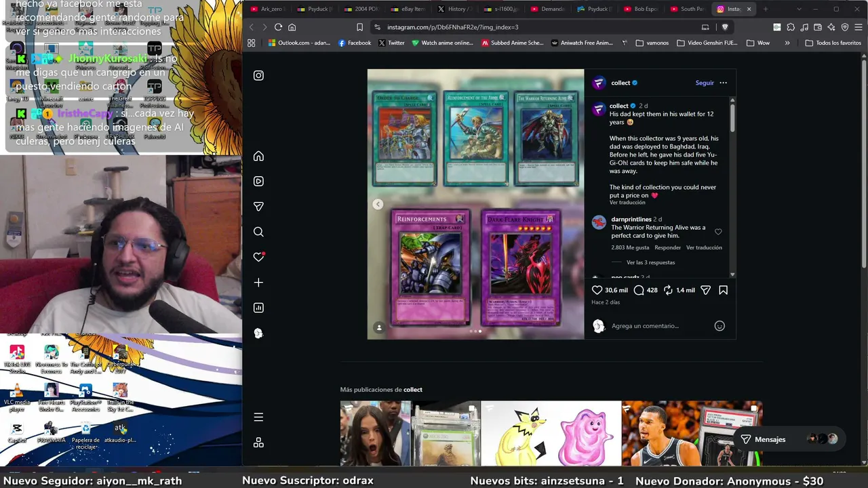Save the post with the bookmark icon
This screenshot has width=868, height=488.
[724, 290]
